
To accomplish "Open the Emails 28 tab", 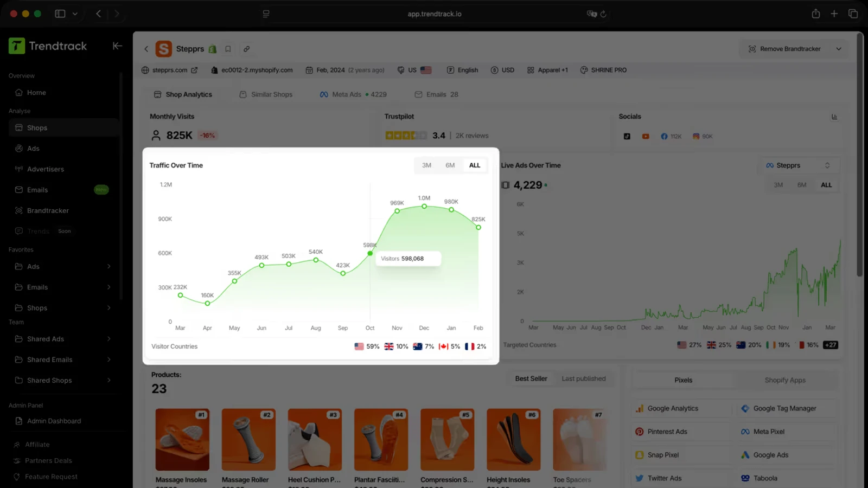I will (436, 94).
